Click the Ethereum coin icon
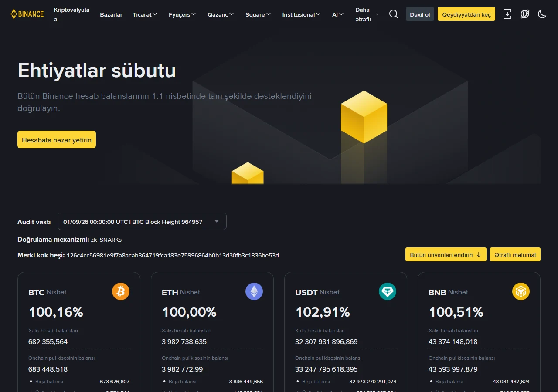The height and width of the screenshot is (392, 558). pos(254,291)
